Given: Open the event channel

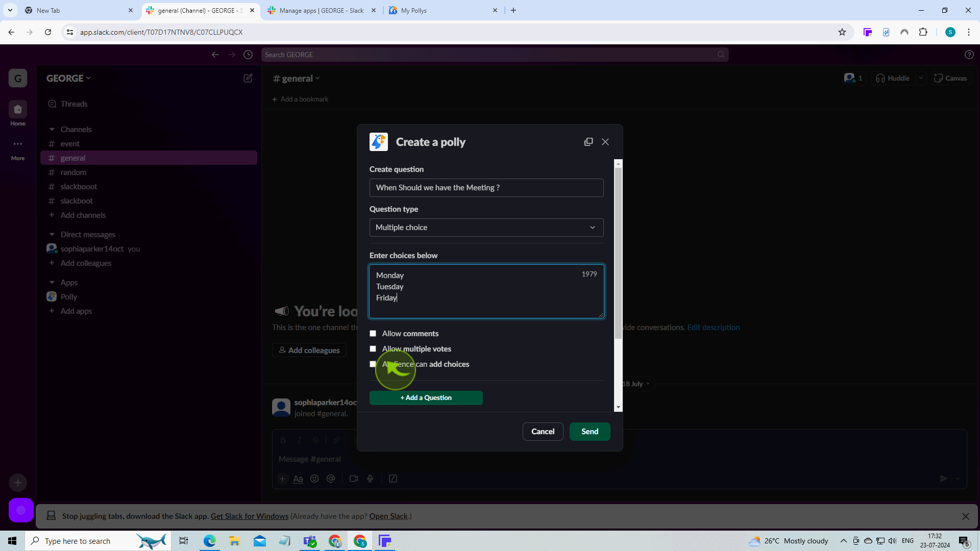Looking at the screenshot, I should coord(70,144).
